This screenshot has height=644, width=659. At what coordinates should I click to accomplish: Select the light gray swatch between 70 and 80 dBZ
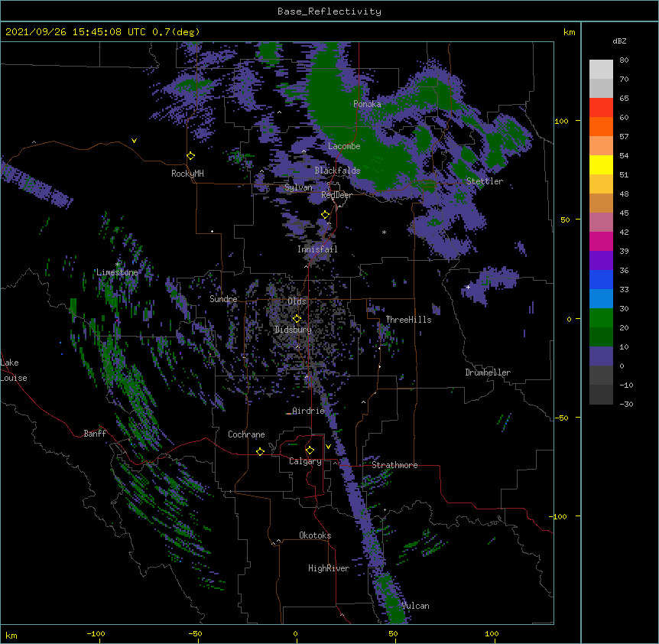(x=601, y=70)
